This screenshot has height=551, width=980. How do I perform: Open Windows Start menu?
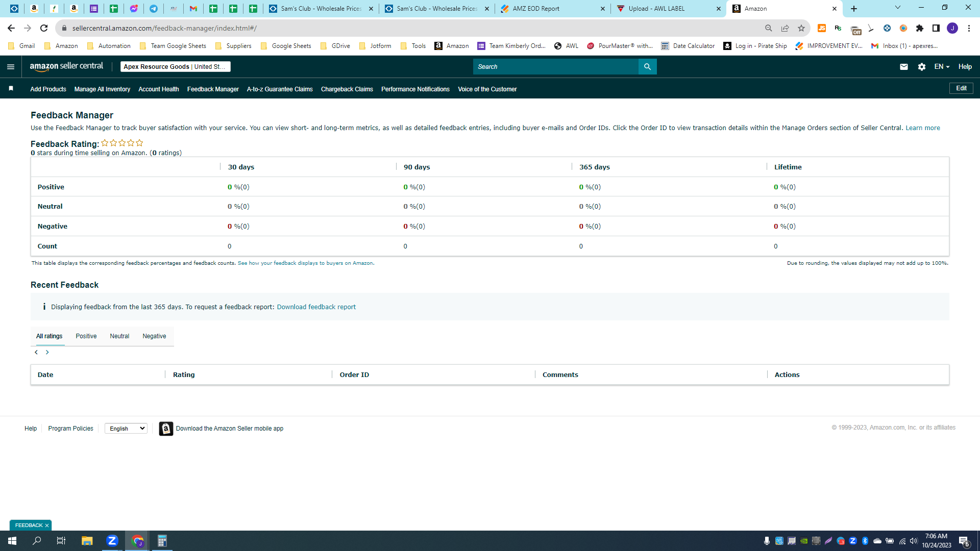12,541
